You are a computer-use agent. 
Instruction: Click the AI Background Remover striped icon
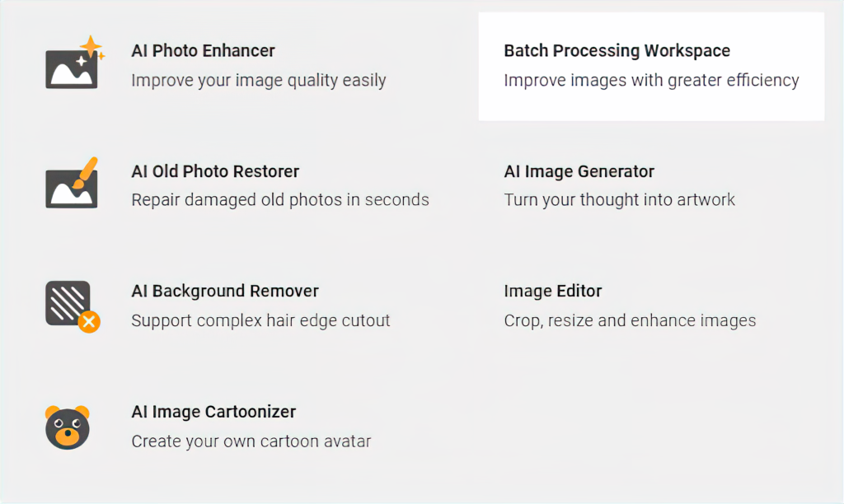(x=73, y=306)
